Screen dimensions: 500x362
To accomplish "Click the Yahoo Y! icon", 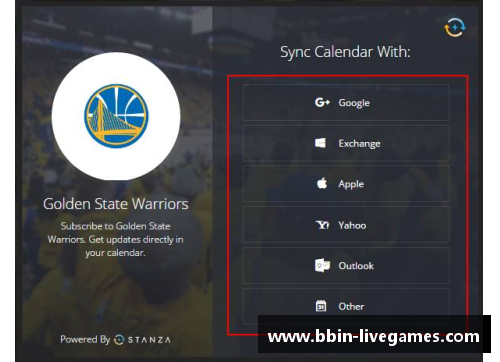I will pyautogui.click(x=322, y=225).
